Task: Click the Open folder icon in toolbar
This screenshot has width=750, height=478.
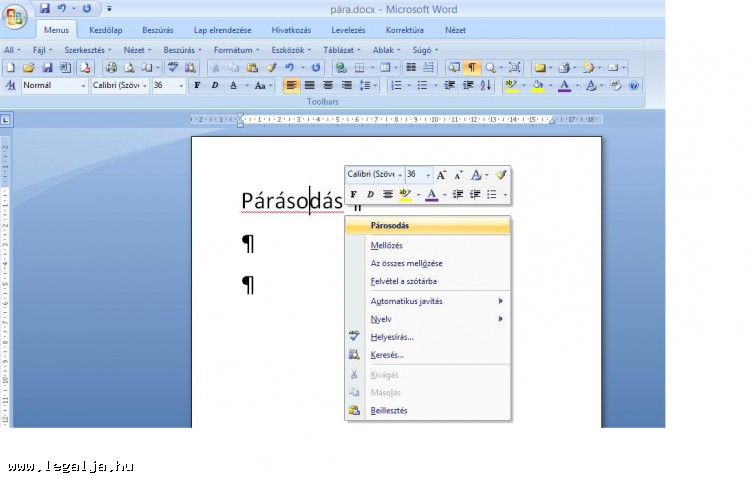Action: click(29, 68)
